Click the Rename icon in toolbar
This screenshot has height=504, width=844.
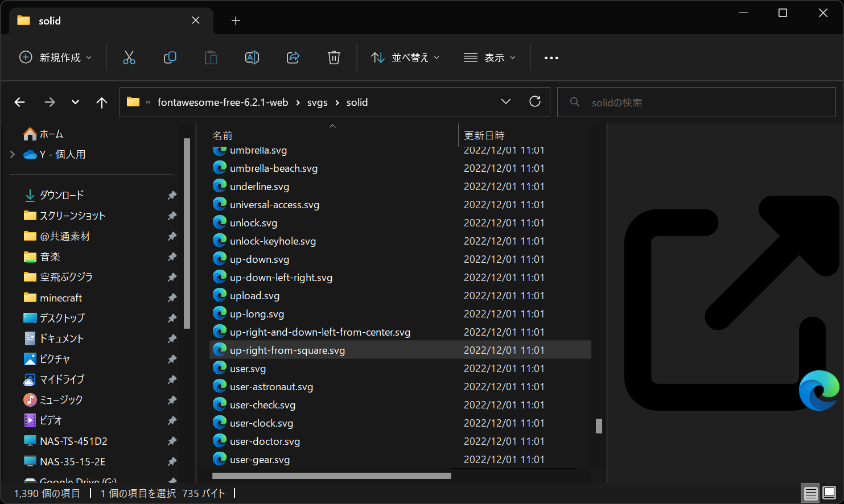tap(252, 57)
